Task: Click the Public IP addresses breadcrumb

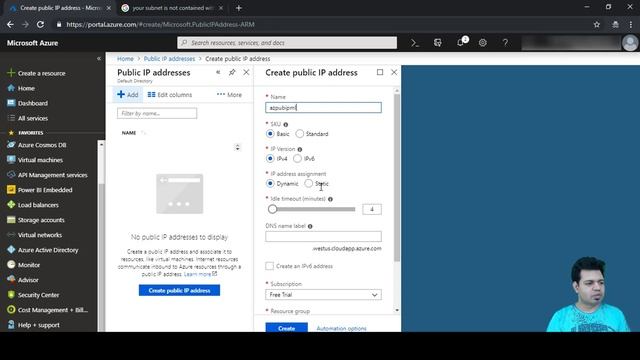Action: pyautogui.click(x=169, y=59)
